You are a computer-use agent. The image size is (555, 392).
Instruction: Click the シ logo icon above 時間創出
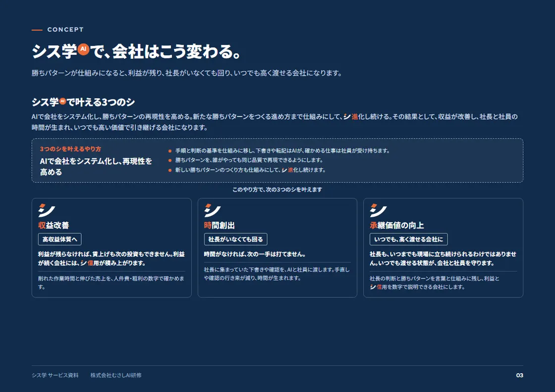coord(213,210)
